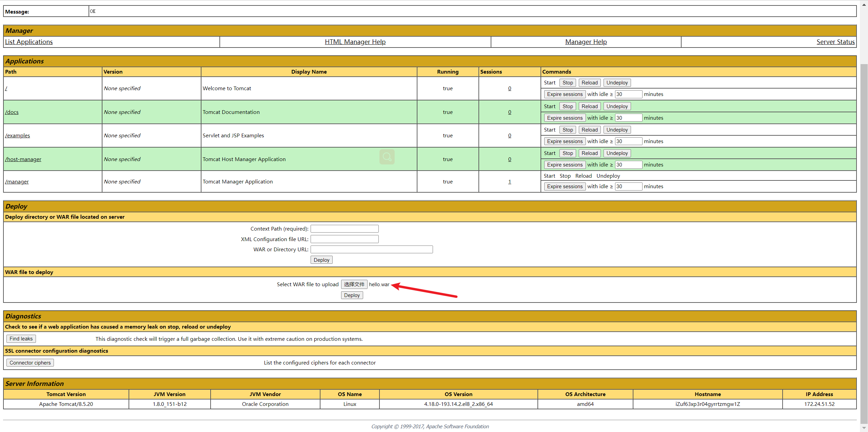
Task: Edit idle minutes field for /host-manager
Action: pos(629,165)
